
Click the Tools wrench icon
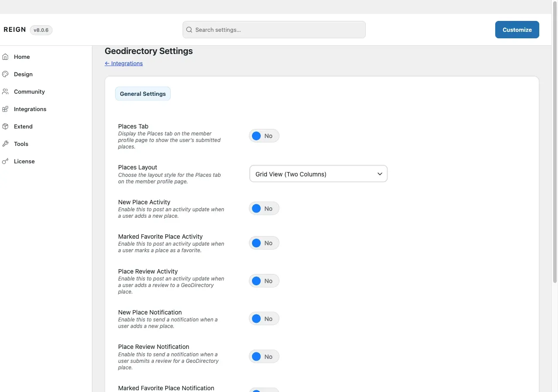pos(5,144)
